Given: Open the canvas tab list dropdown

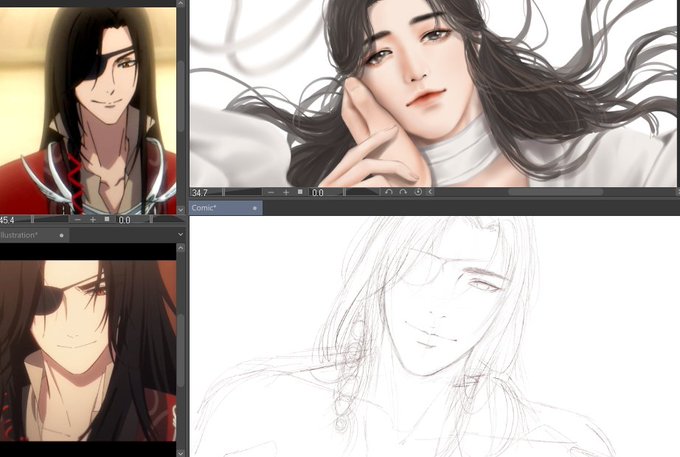Looking at the screenshot, I should (180, 235).
